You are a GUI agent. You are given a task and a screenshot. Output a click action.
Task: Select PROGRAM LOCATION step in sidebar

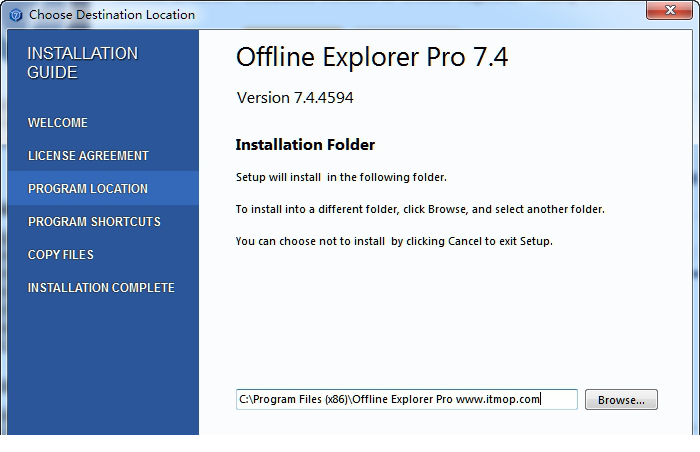pos(103,188)
